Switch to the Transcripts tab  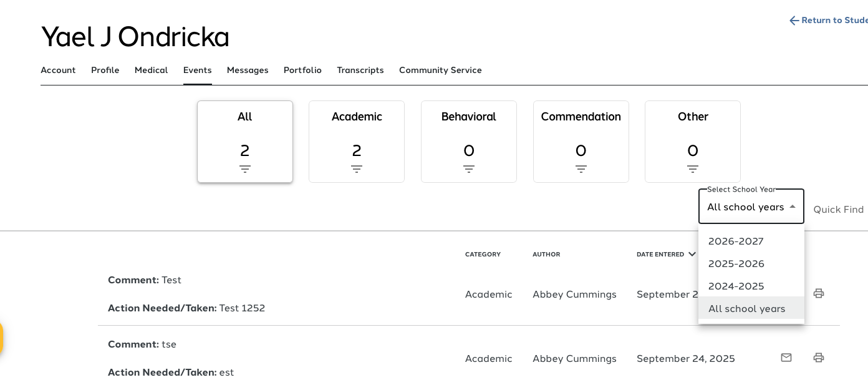pyautogui.click(x=360, y=71)
